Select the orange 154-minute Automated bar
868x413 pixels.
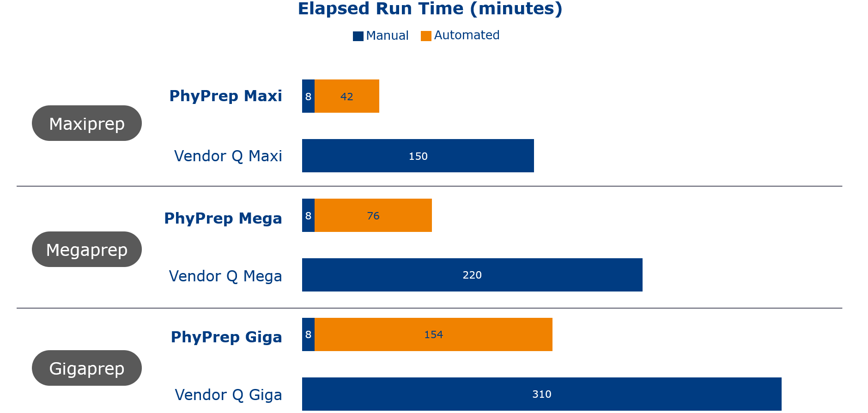pos(433,334)
